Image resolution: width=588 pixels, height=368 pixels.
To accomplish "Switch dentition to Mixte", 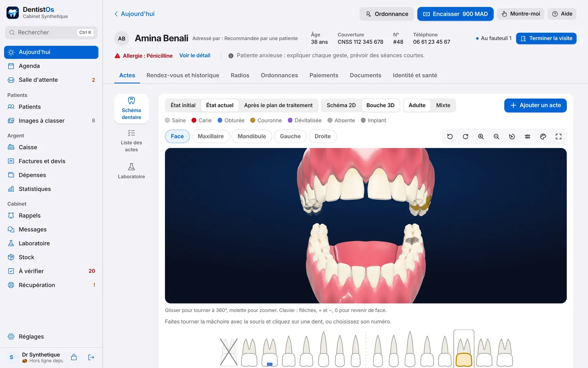I will point(443,105).
